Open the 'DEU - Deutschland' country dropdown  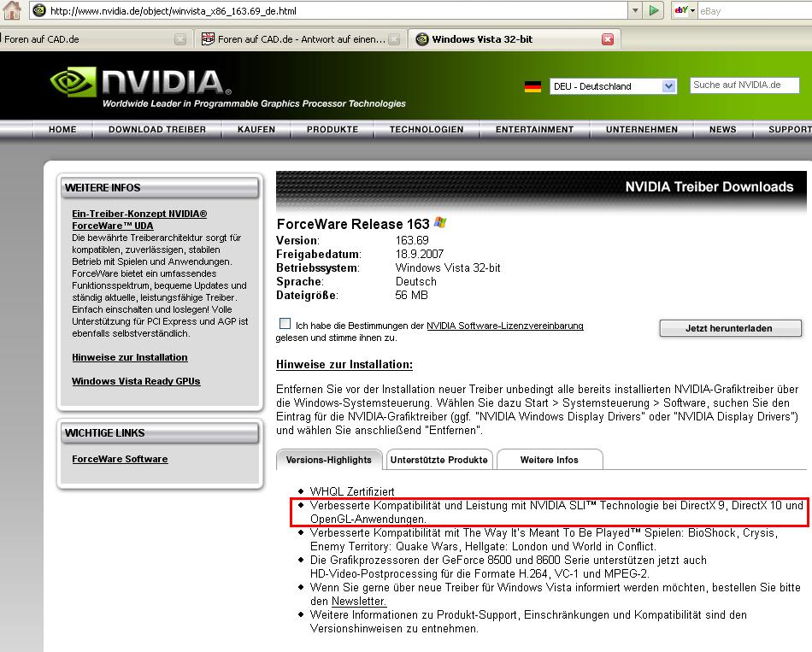coord(613,86)
